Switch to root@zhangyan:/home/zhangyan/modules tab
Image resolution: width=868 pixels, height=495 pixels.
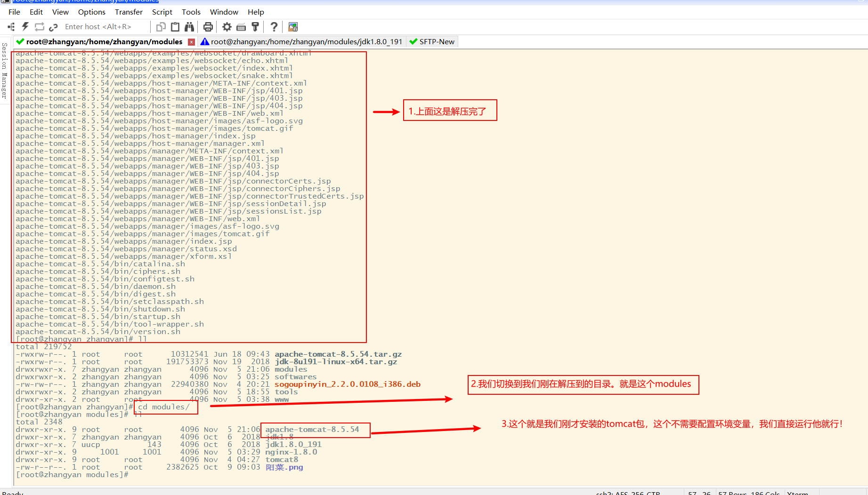(104, 42)
